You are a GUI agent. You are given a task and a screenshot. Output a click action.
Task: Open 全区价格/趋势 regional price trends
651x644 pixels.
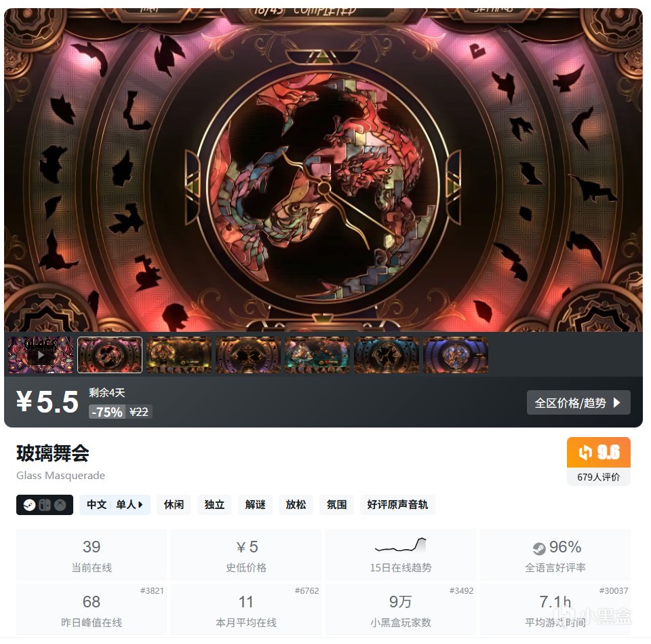pos(578,402)
